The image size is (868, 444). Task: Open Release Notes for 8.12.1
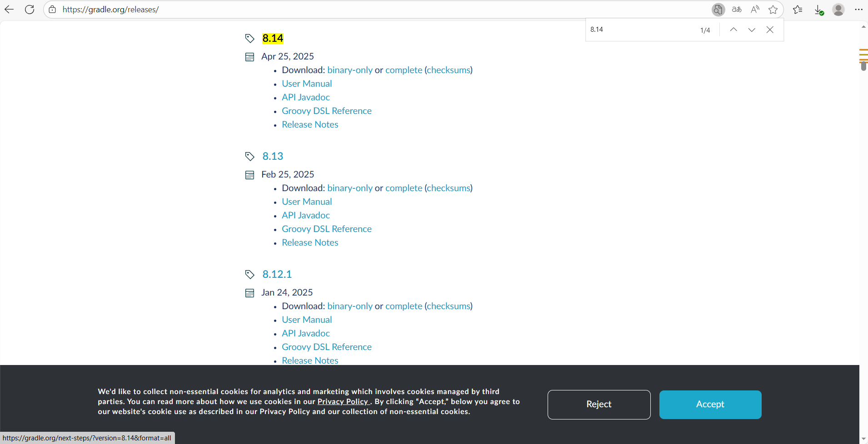click(x=310, y=360)
